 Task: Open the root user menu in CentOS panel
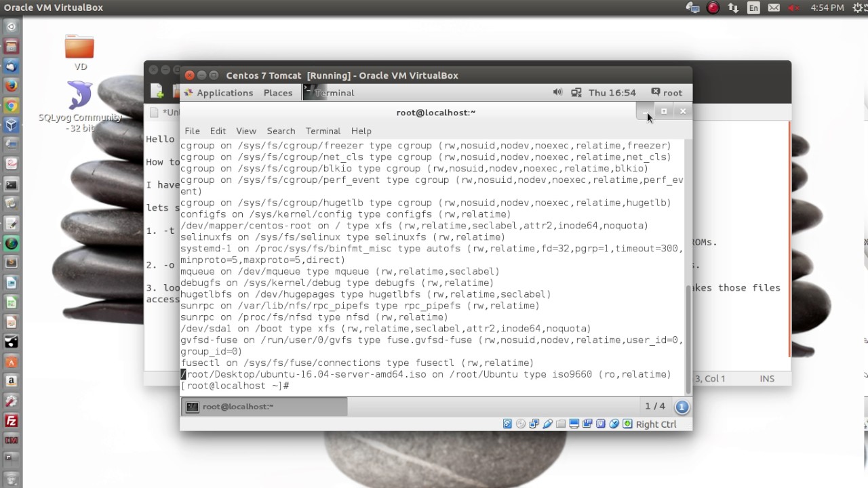click(667, 93)
